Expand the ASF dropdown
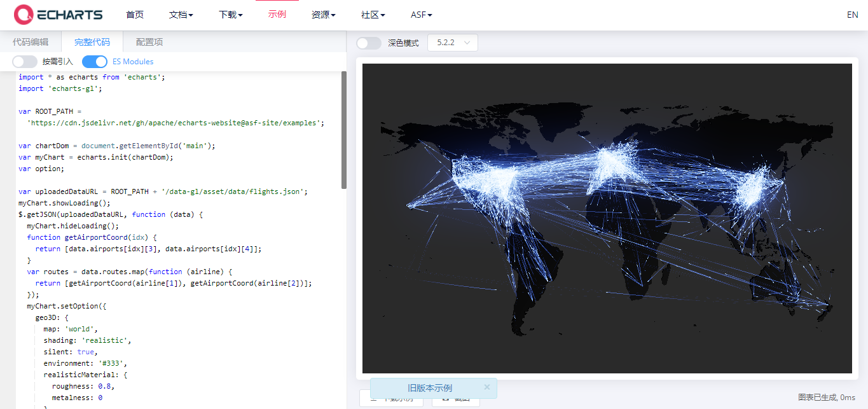Image resolution: width=868 pixels, height=409 pixels. pyautogui.click(x=420, y=14)
